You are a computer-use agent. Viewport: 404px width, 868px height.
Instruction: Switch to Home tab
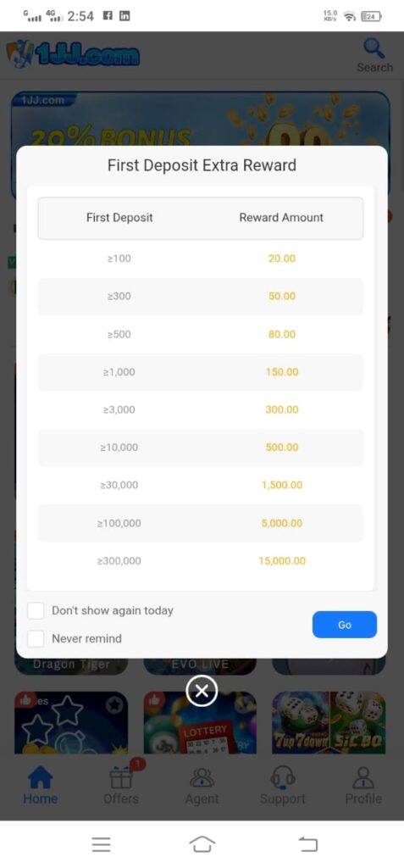point(40,786)
